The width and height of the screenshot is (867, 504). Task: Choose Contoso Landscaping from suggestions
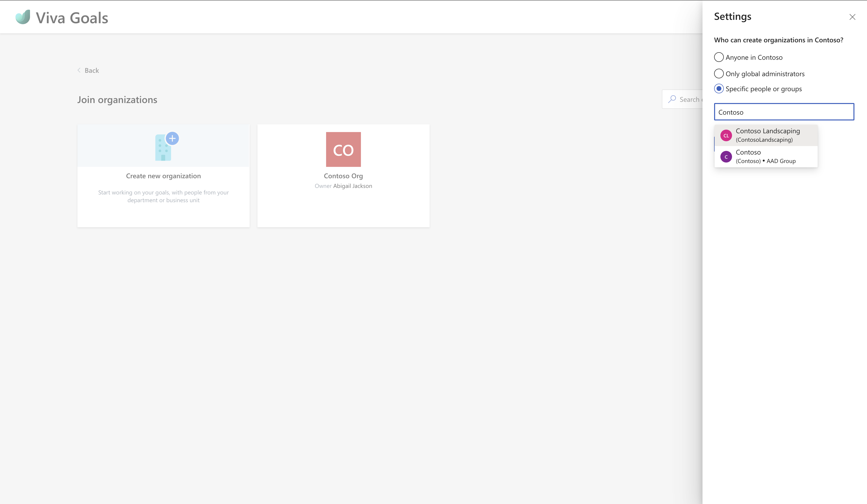click(x=766, y=135)
